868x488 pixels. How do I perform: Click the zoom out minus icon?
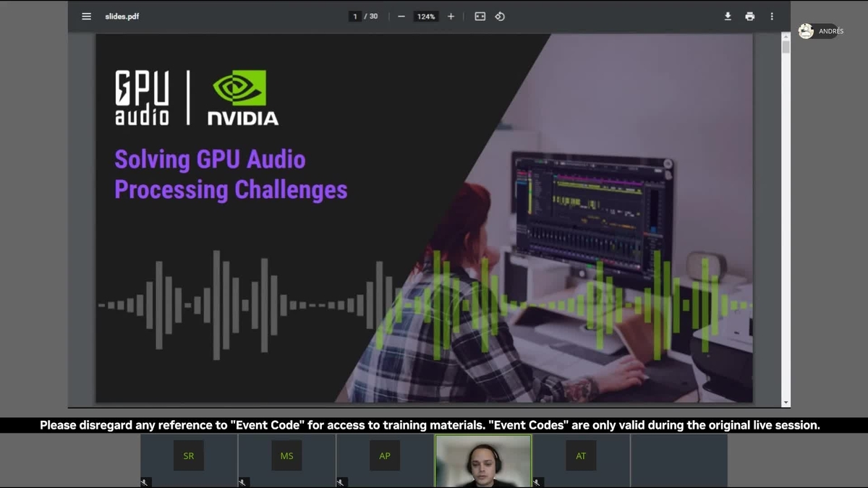401,17
